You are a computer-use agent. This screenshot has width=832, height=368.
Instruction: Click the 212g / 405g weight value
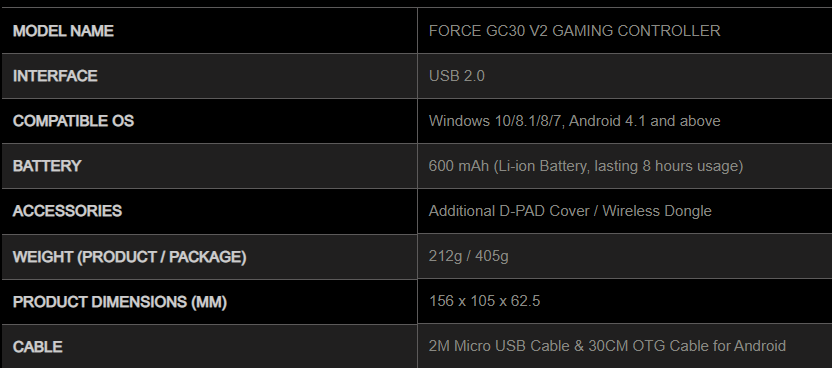point(469,256)
